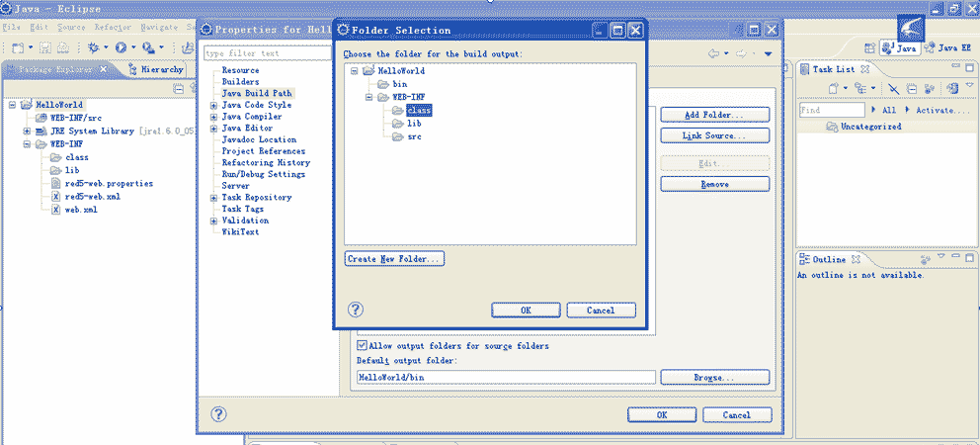Screen dimensions: 980x445
Task: Collapse HelloWorld project in Package Explorer
Action: [x=13, y=105]
